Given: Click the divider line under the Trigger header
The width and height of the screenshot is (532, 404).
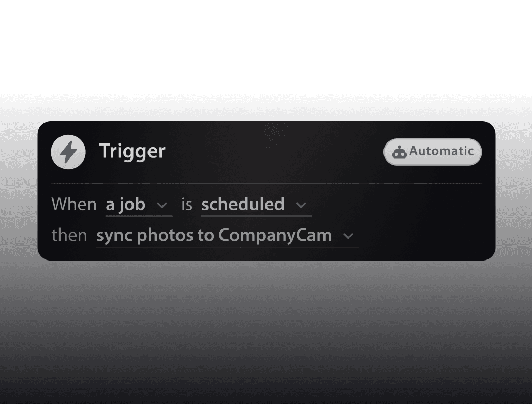Looking at the screenshot, I should [266, 183].
